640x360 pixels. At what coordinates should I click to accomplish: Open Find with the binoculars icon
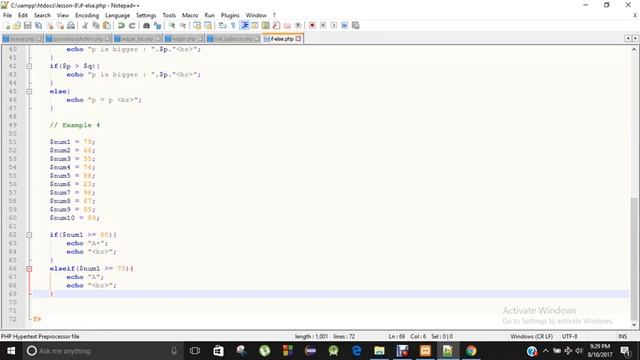(x=146, y=25)
